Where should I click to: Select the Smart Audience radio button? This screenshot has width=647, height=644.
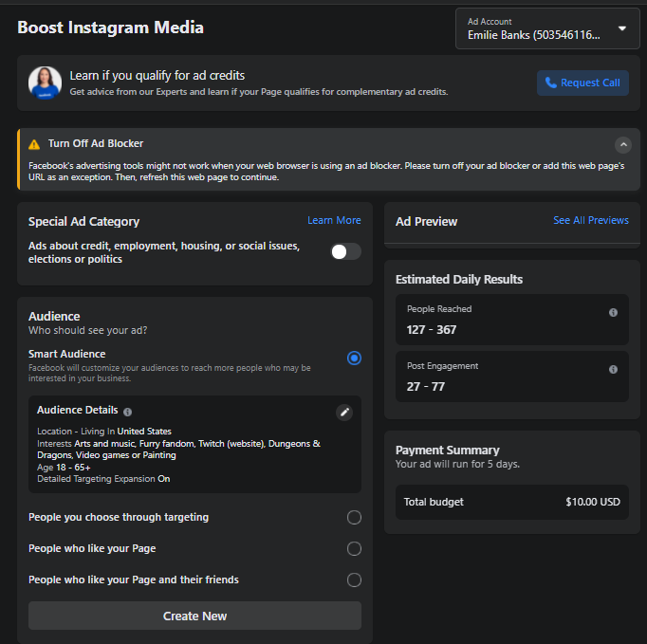[x=354, y=359]
